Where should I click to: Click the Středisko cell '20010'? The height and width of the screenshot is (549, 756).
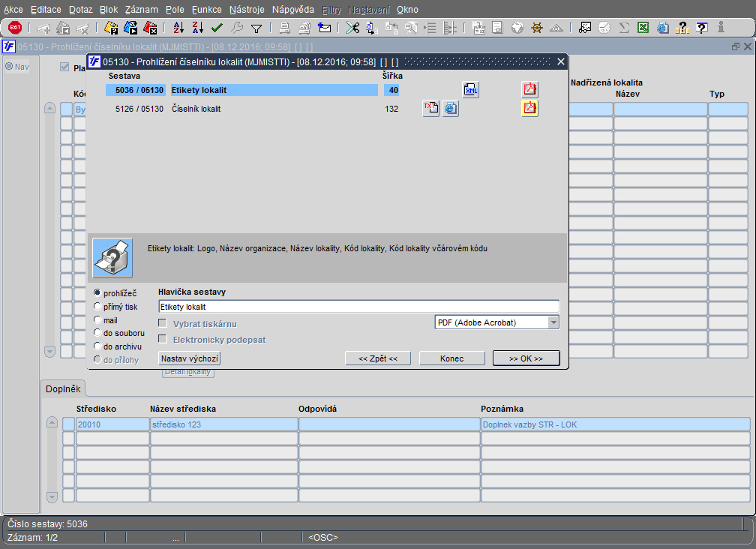point(112,424)
